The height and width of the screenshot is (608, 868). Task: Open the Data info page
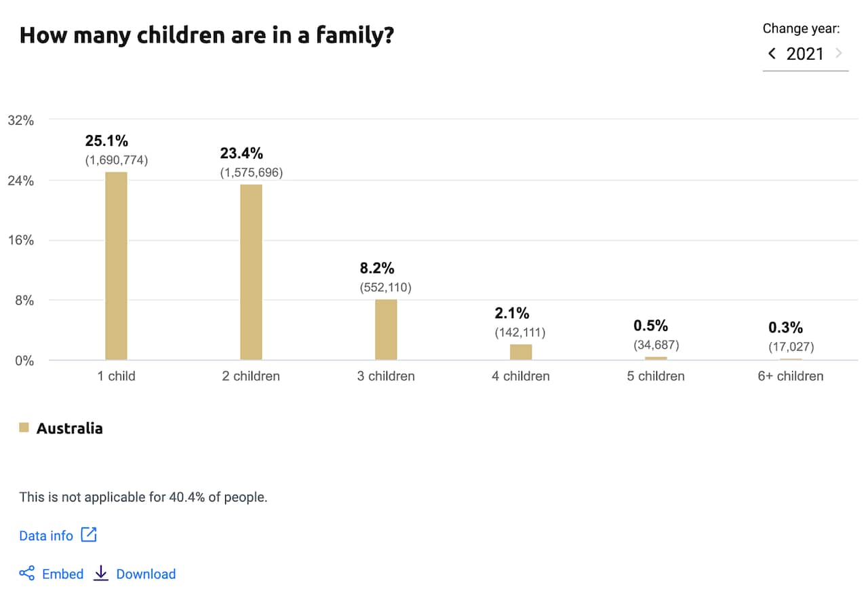[x=46, y=535]
